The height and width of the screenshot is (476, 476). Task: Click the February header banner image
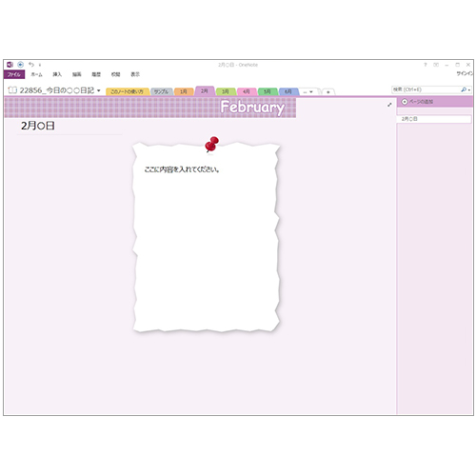coord(150,108)
